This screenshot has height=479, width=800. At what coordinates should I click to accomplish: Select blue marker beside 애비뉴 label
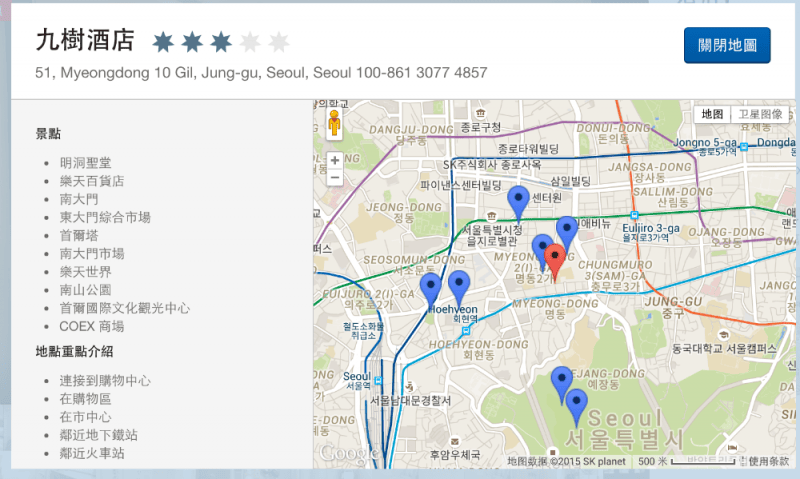point(567,234)
